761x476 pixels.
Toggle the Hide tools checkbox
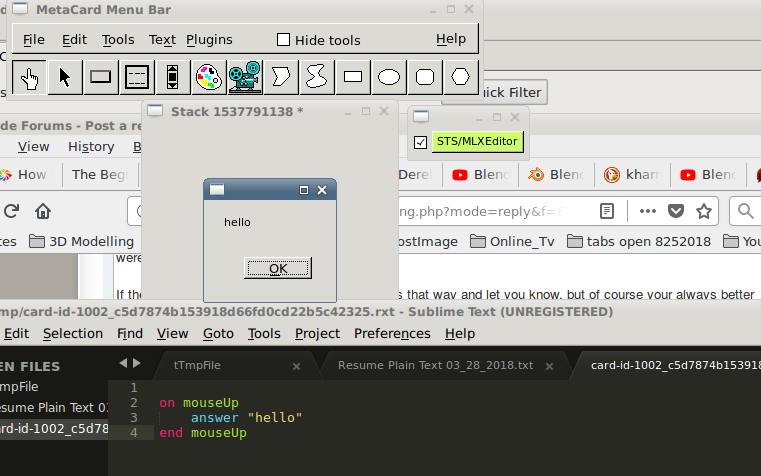tap(283, 39)
